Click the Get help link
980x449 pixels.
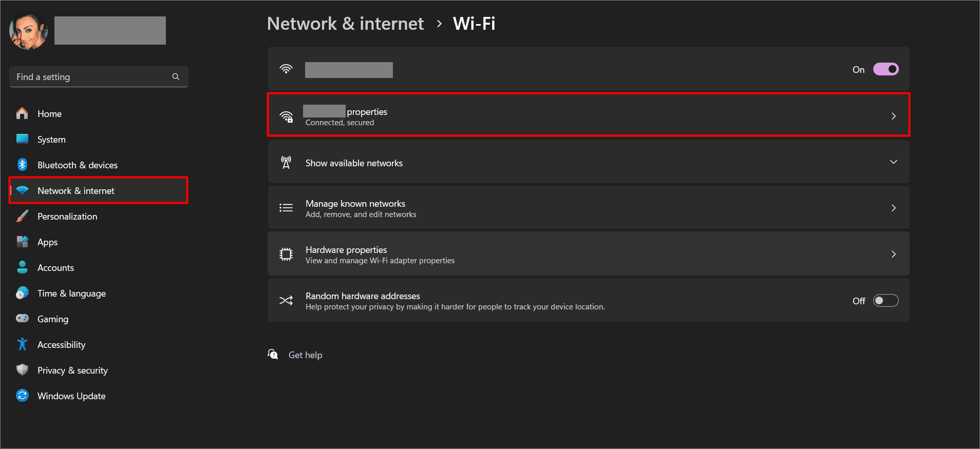click(x=305, y=355)
